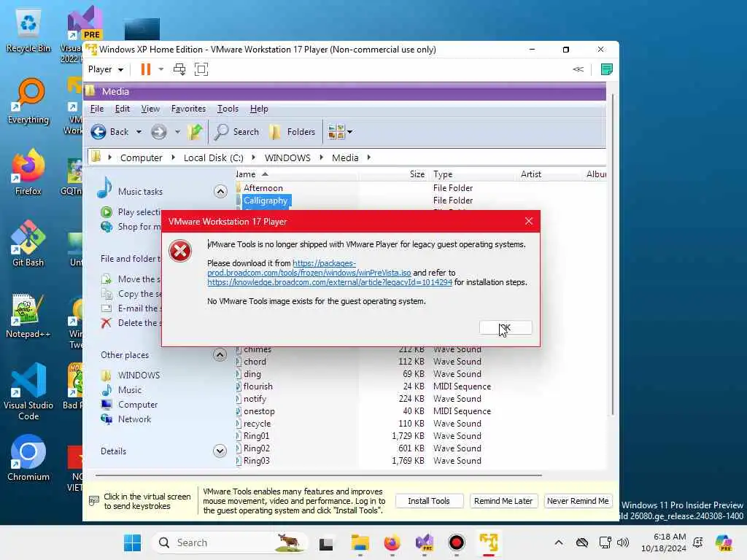The width and height of the screenshot is (747, 560).
Task: Expand the Details panel
Action: pos(220,451)
